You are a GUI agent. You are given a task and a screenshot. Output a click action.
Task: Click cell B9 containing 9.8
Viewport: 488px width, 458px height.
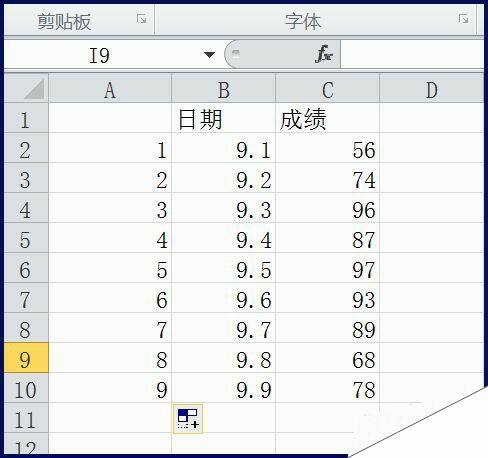[x=224, y=358]
